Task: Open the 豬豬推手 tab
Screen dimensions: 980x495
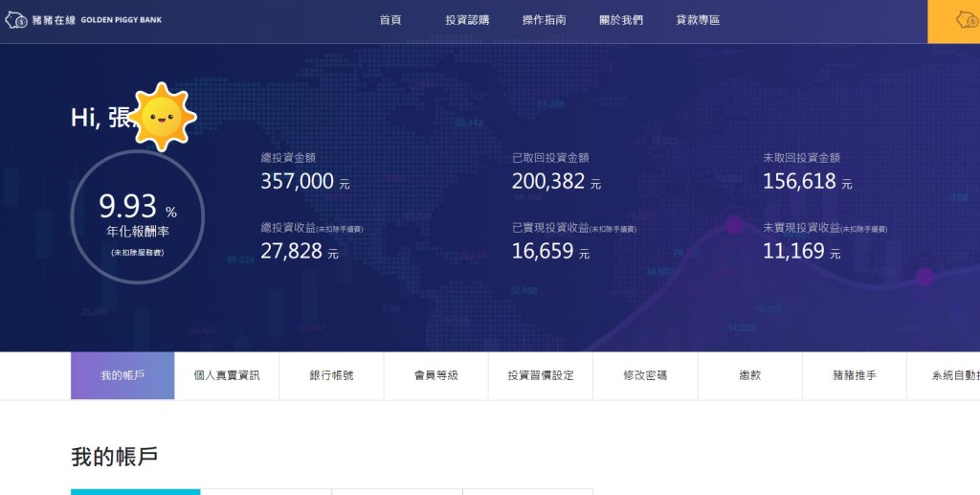Action: pos(854,375)
